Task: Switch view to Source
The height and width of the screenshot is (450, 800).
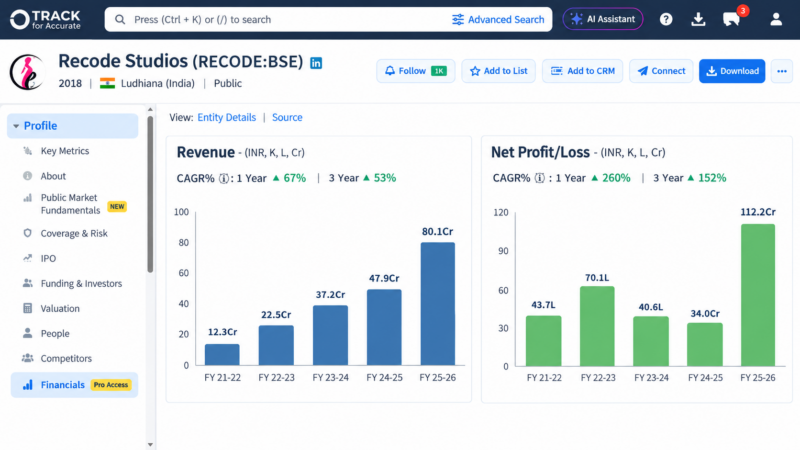Action: (x=287, y=117)
